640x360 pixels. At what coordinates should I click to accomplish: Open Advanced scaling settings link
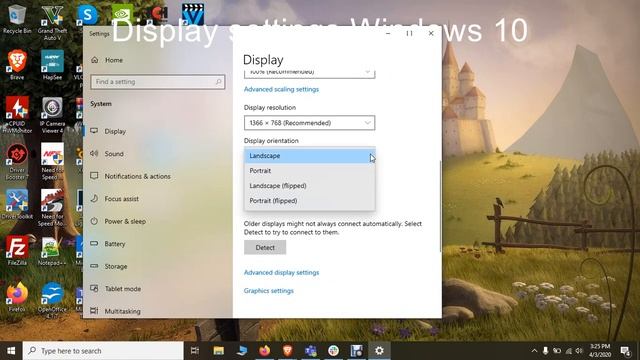pos(281,89)
